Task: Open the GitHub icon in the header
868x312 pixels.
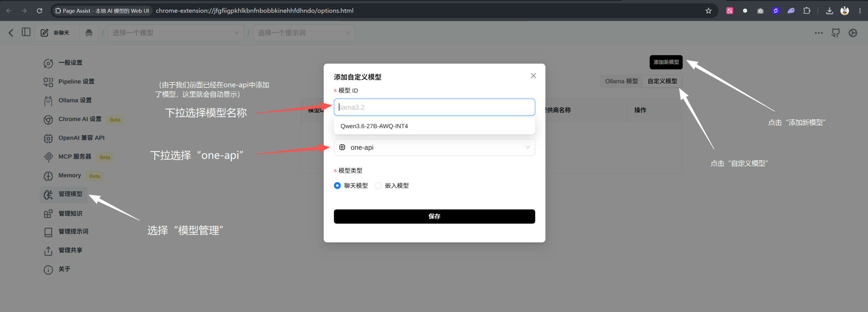Action: click(835, 33)
